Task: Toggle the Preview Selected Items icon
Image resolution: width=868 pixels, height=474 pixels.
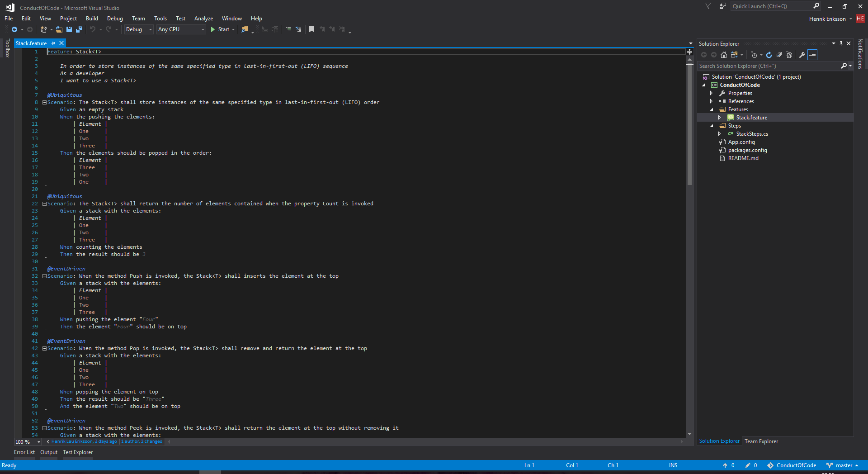Action: pos(812,55)
